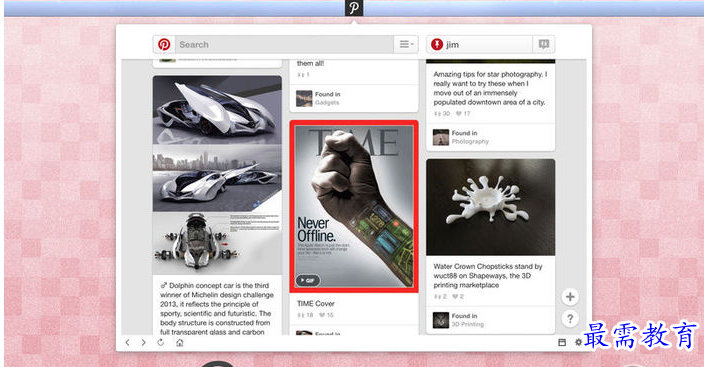
Task: Reload the page with refresh icon
Action: tap(161, 343)
